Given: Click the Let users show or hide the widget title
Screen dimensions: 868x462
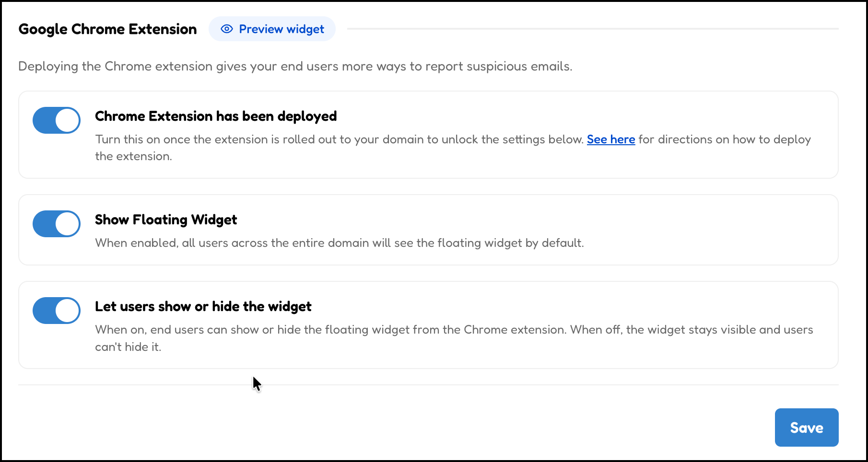Looking at the screenshot, I should click(203, 306).
